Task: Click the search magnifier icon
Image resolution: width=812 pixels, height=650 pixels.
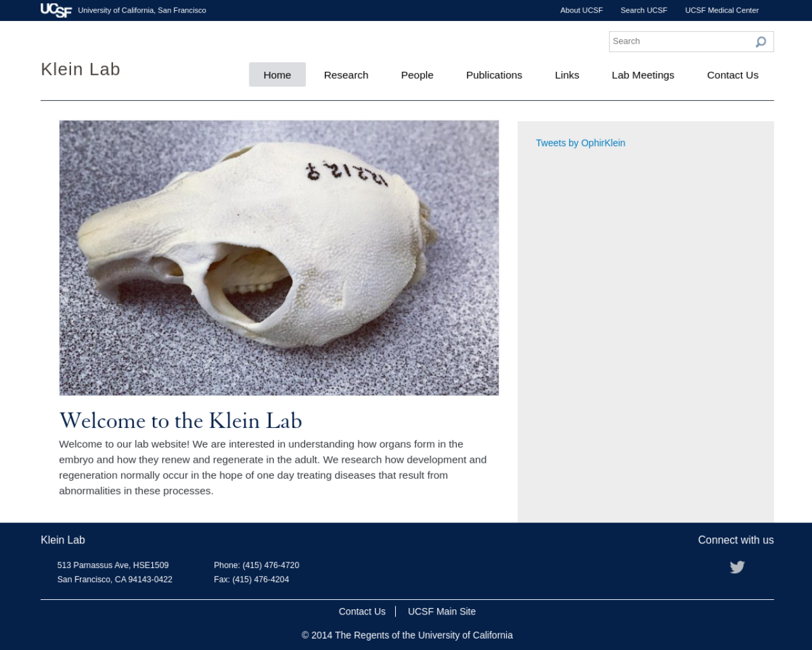Action: [x=761, y=42]
